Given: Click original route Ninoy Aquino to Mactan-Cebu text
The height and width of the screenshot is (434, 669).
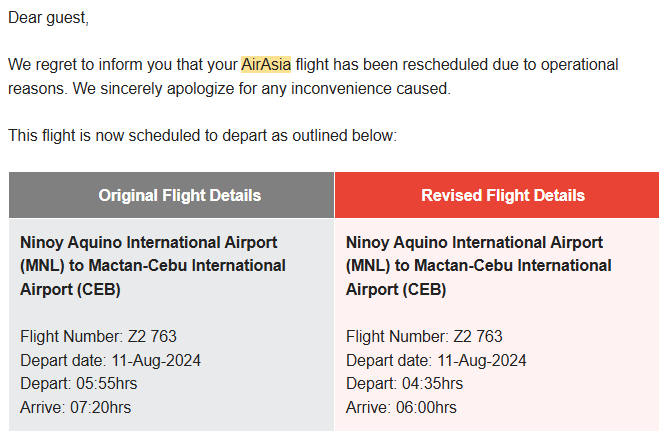Looking at the screenshot, I should point(153,266).
